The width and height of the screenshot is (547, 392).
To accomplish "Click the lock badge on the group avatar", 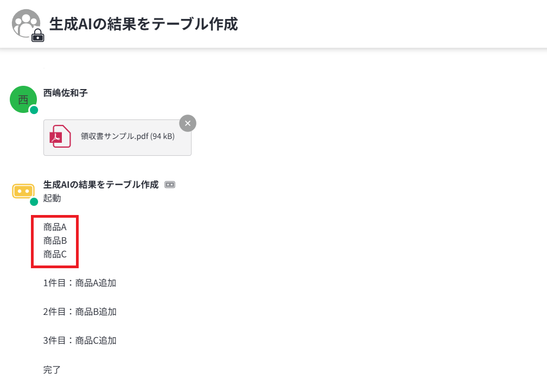I will (x=37, y=36).
